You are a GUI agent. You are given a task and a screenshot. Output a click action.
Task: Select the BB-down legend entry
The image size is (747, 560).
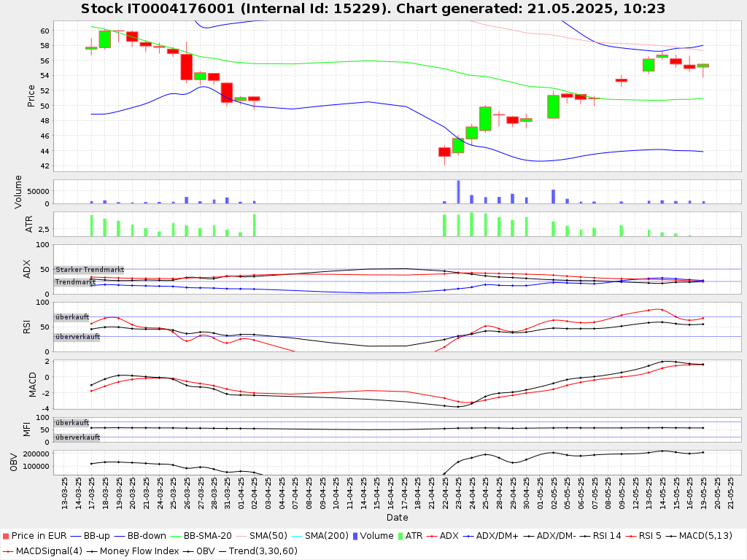140,536
